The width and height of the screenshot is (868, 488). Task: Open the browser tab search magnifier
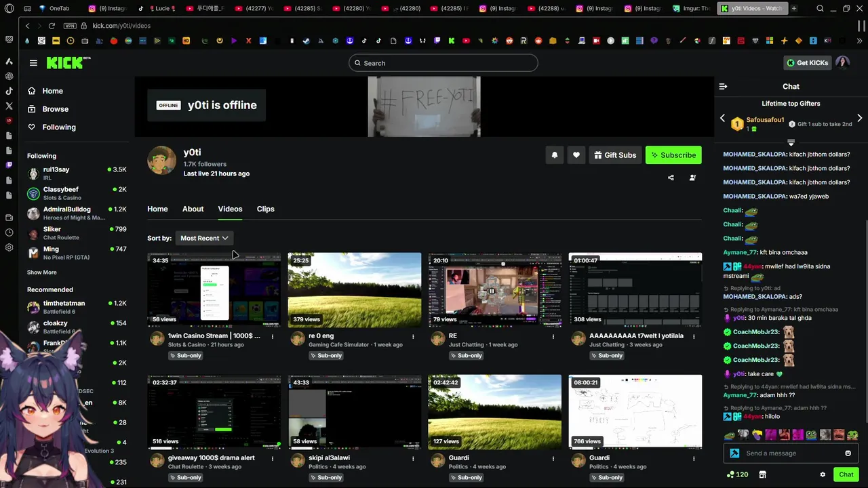[820, 9]
